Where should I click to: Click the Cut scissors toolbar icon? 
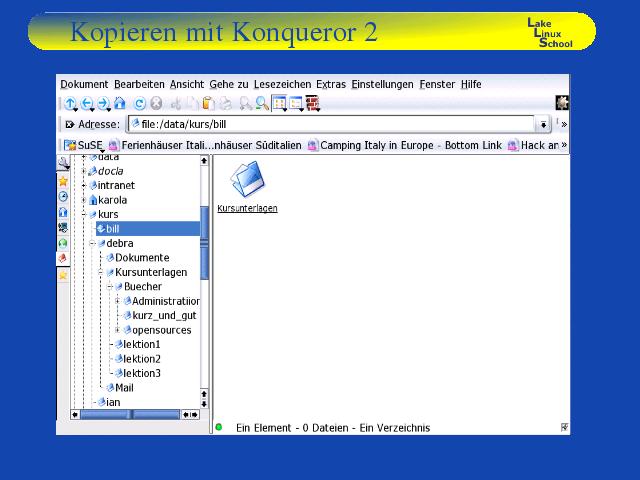pyautogui.click(x=176, y=104)
